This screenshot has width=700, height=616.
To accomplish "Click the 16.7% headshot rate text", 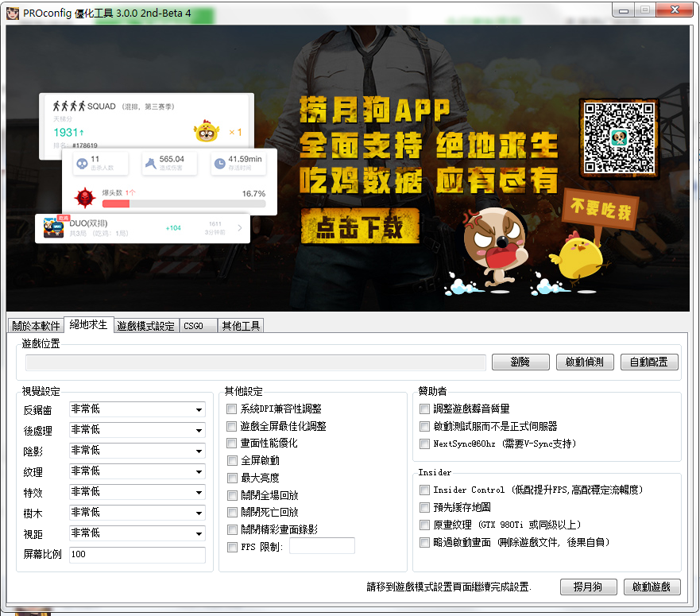I will [253, 194].
